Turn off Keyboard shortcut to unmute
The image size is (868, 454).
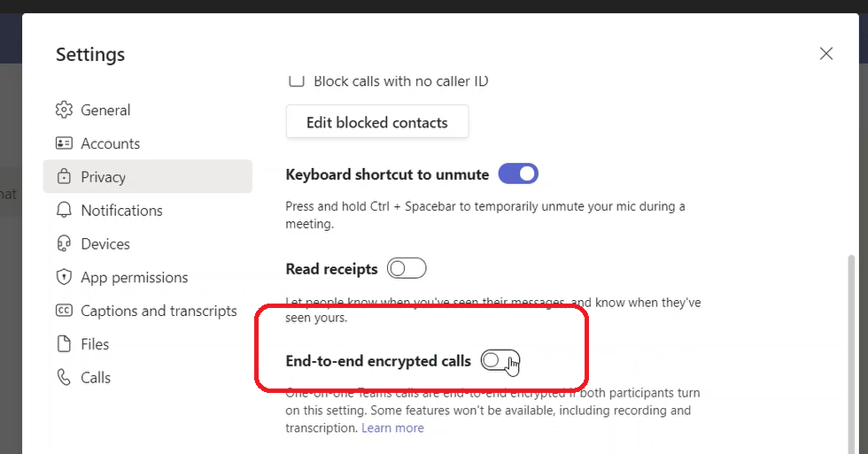click(x=518, y=174)
